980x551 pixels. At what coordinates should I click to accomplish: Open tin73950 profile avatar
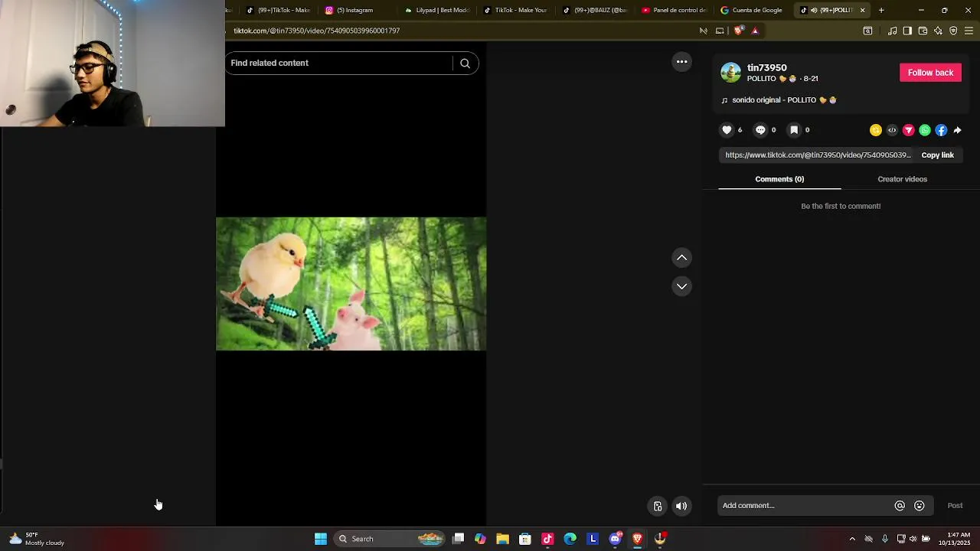click(x=731, y=73)
